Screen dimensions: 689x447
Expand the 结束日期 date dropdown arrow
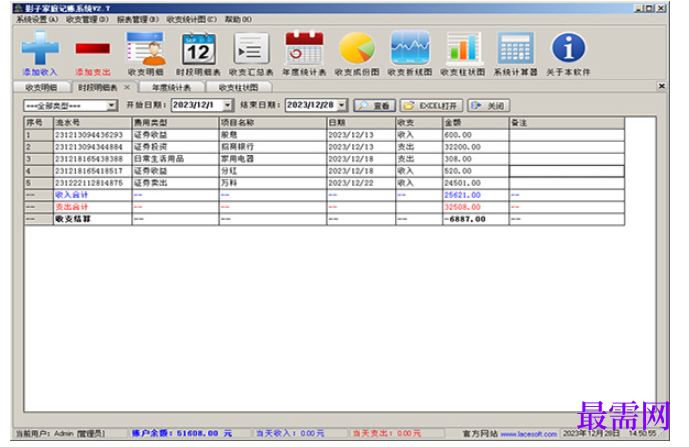341,105
